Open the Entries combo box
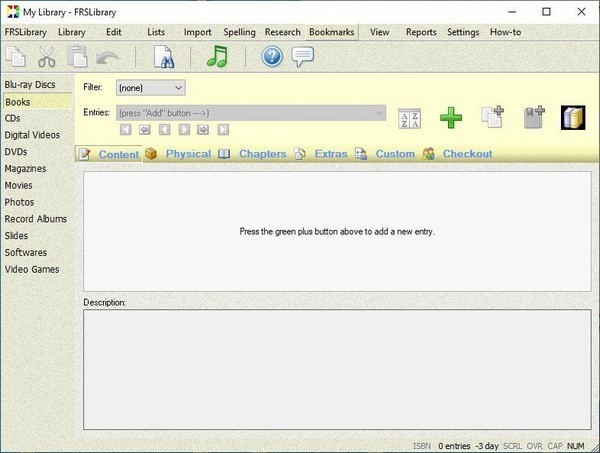This screenshot has width=600, height=453. coord(251,113)
